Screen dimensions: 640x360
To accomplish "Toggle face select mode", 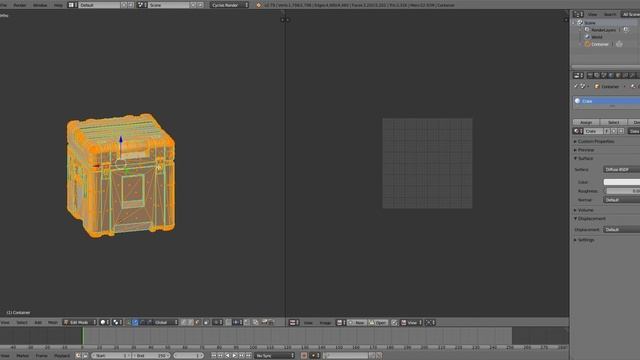I will [198, 322].
